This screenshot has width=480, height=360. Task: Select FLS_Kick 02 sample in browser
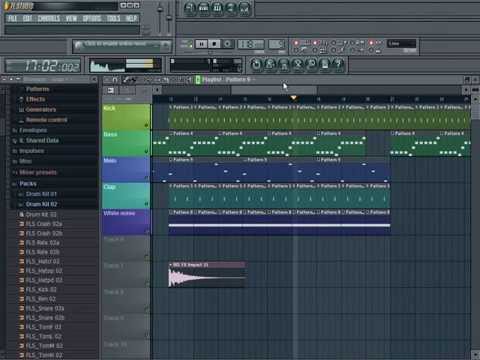point(41,290)
